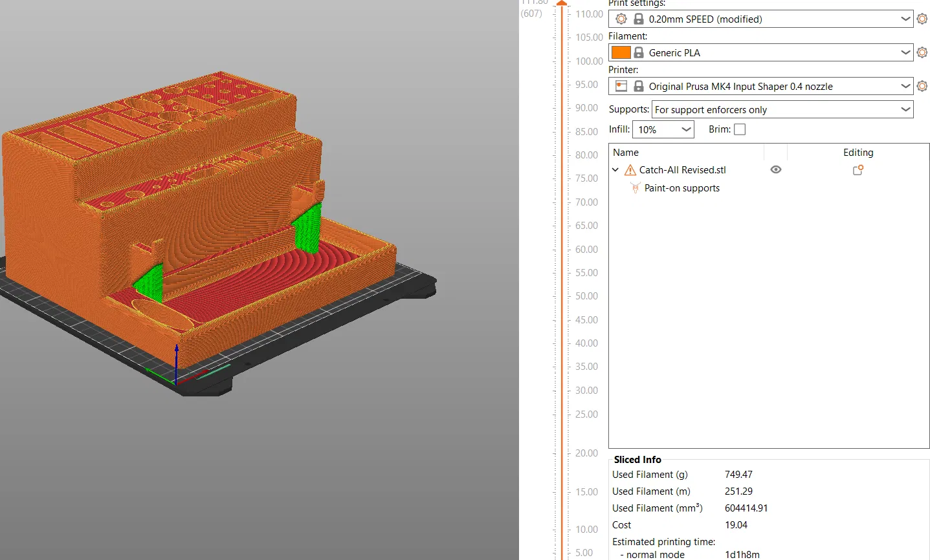Image resolution: width=930 pixels, height=560 pixels.
Task: Click the Used Filament (m) value 251.29
Action: click(x=738, y=491)
